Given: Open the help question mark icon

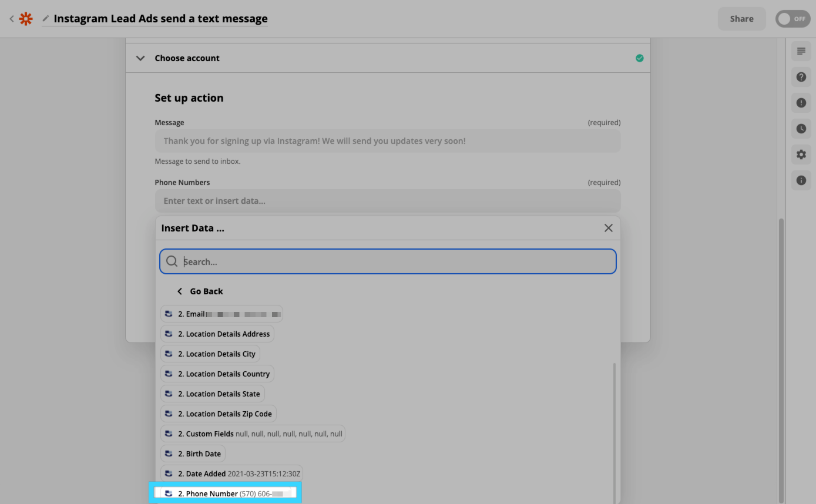Looking at the screenshot, I should 801,77.
